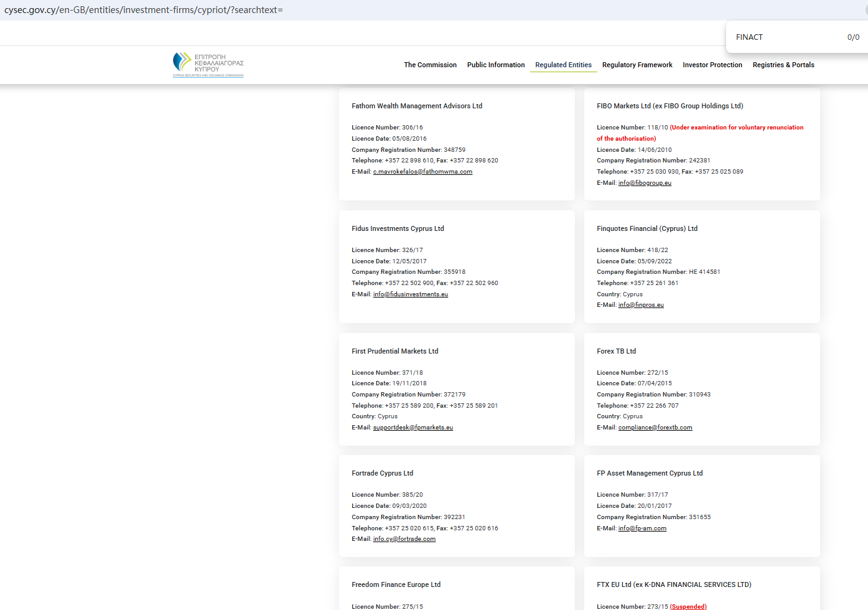Open info.cy@fortrade.com email link

(x=404, y=539)
